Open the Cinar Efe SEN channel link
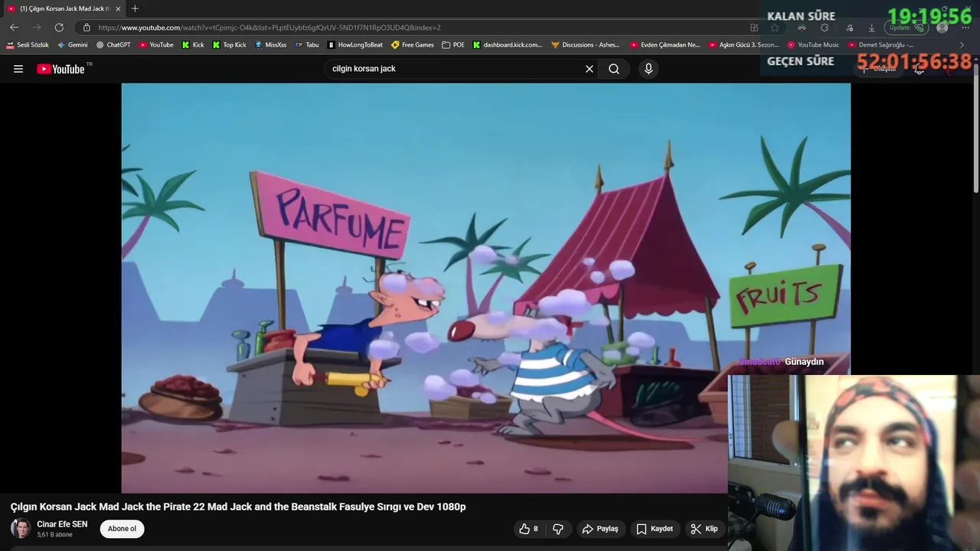This screenshot has width=980, height=551. [x=62, y=524]
